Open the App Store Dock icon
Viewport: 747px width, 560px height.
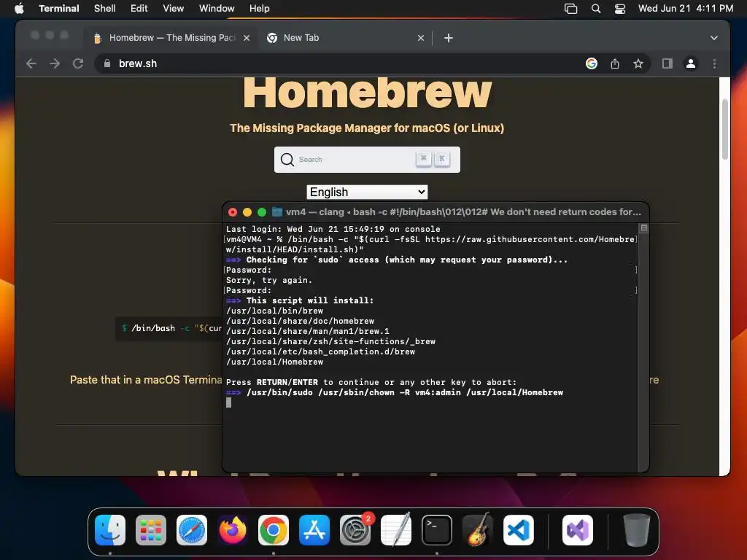[314, 530]
